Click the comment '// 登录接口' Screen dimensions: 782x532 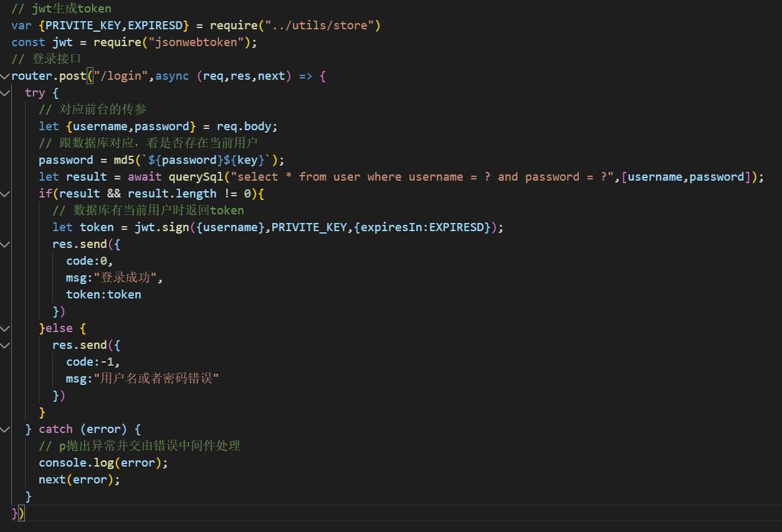[45, 59]
